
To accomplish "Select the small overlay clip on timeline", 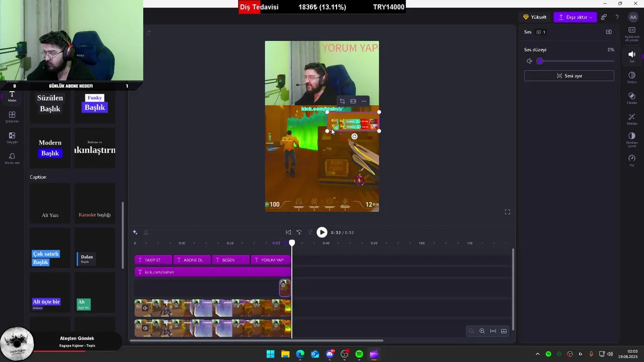I will [x=285, y=288].
